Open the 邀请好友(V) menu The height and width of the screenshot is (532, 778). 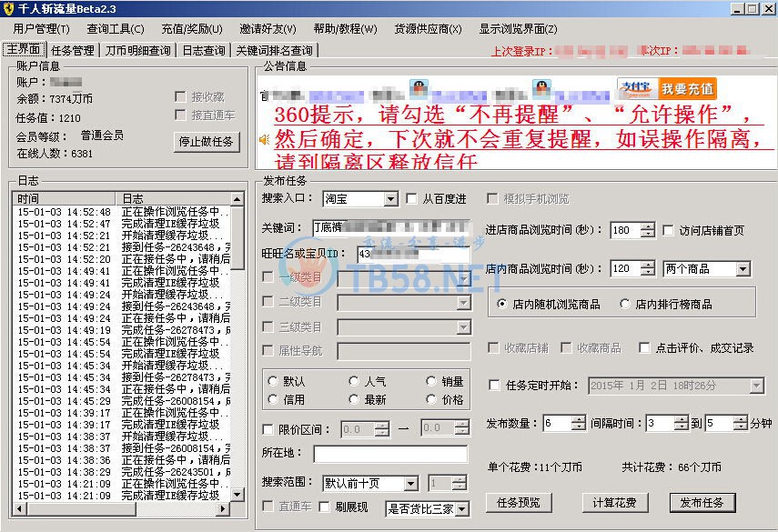coord(268,29)
